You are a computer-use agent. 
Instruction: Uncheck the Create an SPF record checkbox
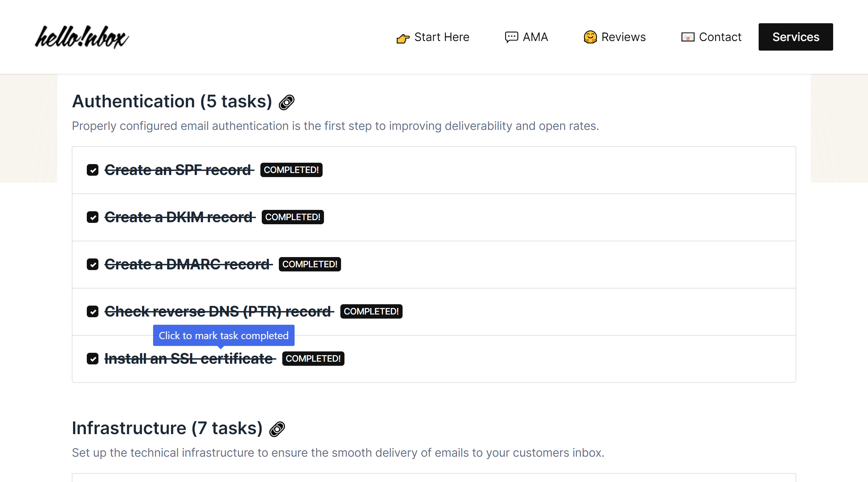[93, 170]
